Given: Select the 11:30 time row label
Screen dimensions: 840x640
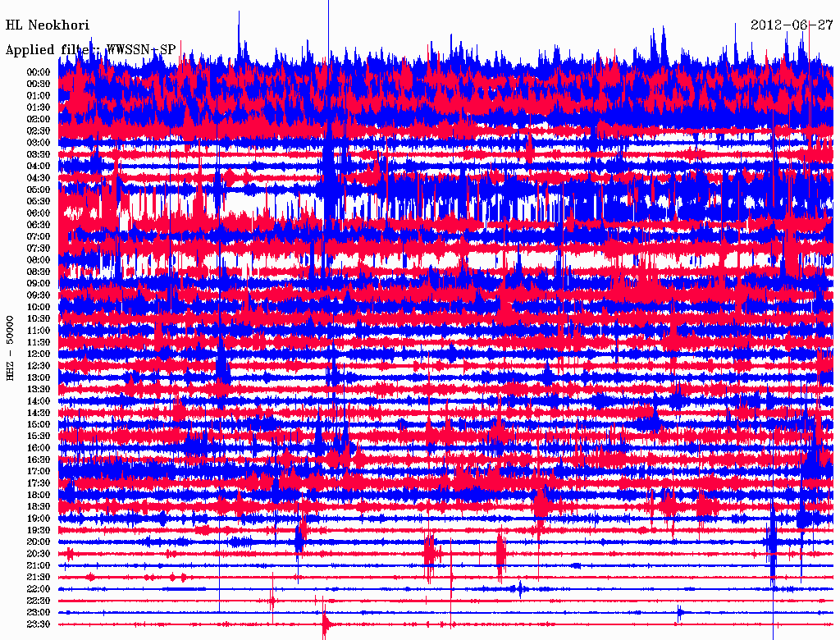Looking at the screenshot, I should click(x=39, y=342).
